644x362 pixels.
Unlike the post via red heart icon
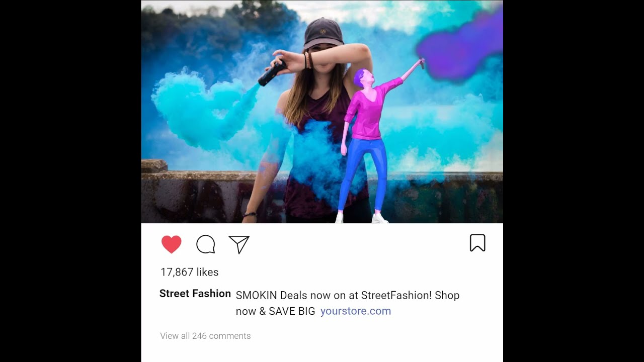pos(171,244)
